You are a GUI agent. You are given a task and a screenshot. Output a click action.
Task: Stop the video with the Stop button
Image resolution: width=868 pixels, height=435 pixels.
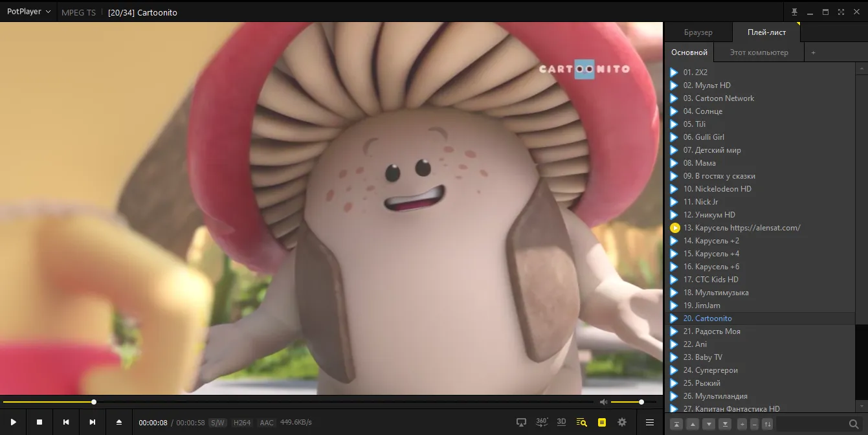coord(39,422)
